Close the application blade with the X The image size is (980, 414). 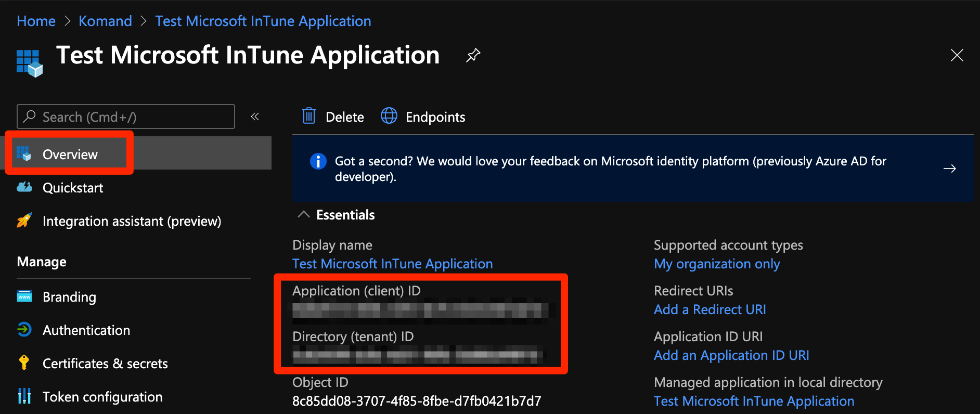click(x=957, y=55)
